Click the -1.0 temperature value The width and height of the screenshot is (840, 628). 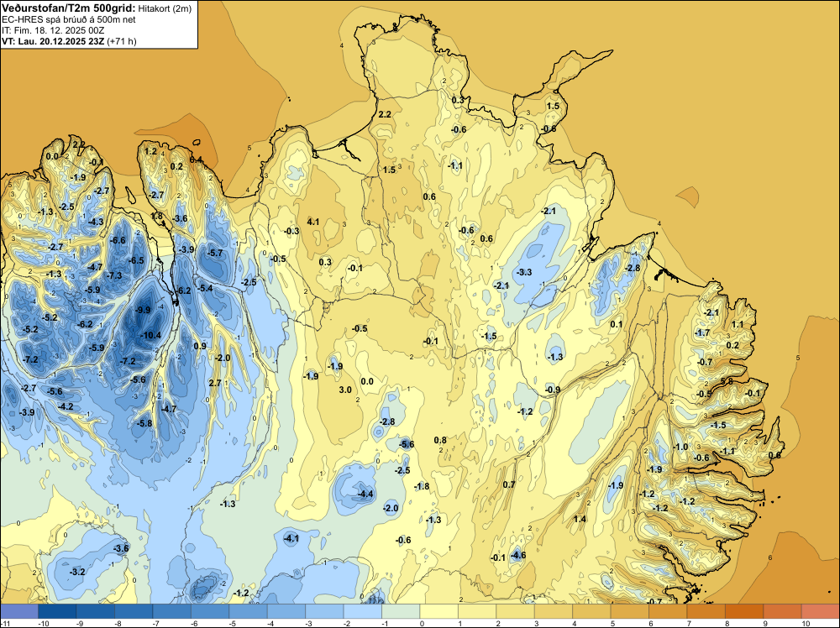pyautogui.click(x=680, y=447)
